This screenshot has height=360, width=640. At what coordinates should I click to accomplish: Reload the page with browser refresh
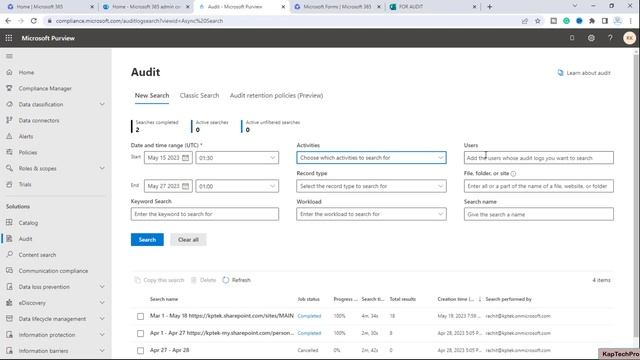click(34, 21)
